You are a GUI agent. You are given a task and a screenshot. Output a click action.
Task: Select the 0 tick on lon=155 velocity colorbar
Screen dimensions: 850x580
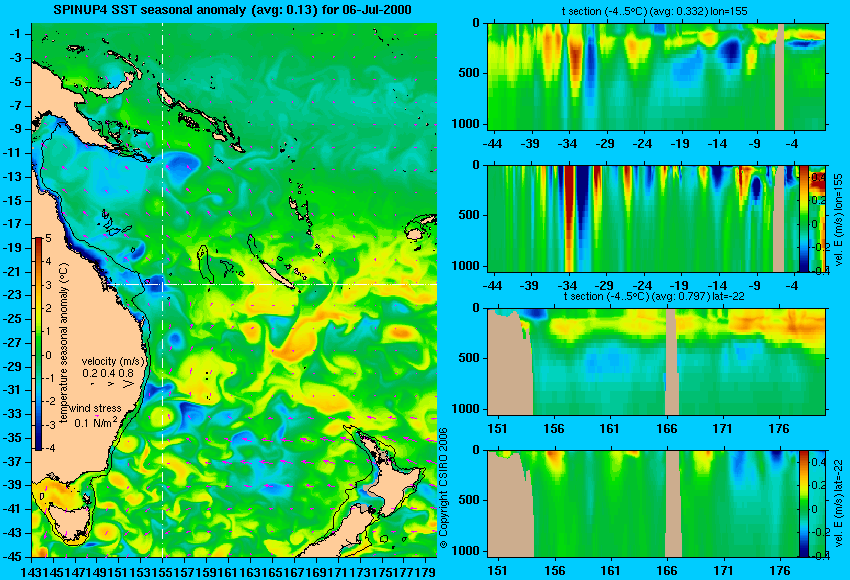click(x=815, y=224)
